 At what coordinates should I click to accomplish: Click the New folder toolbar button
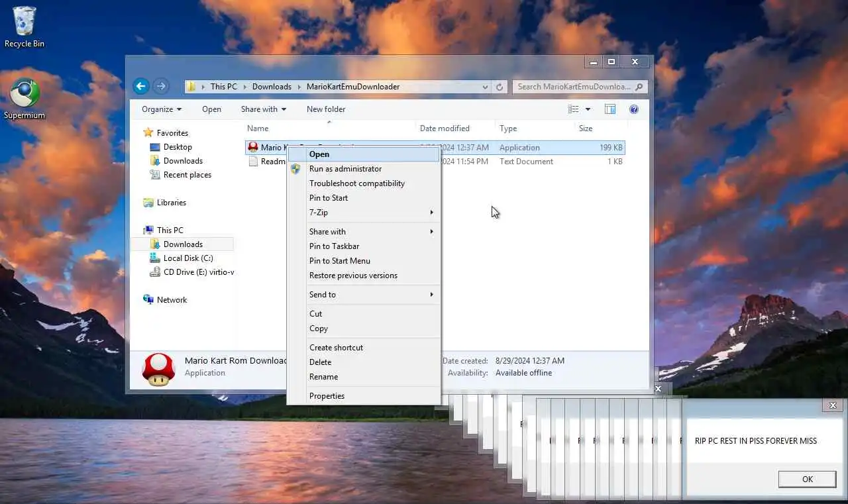click(x=326, y=109)
